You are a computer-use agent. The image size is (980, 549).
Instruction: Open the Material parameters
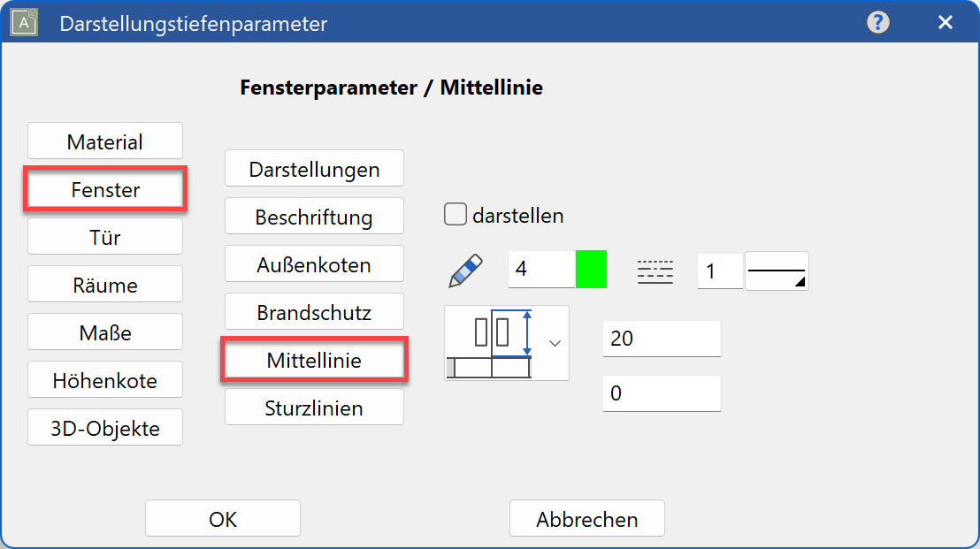click(104, 140)
